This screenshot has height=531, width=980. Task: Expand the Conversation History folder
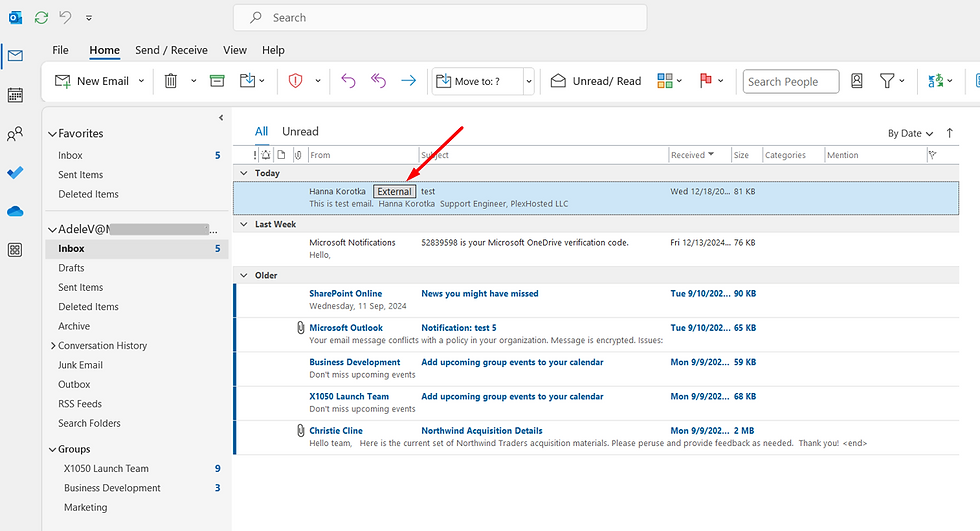coord(53,345)
